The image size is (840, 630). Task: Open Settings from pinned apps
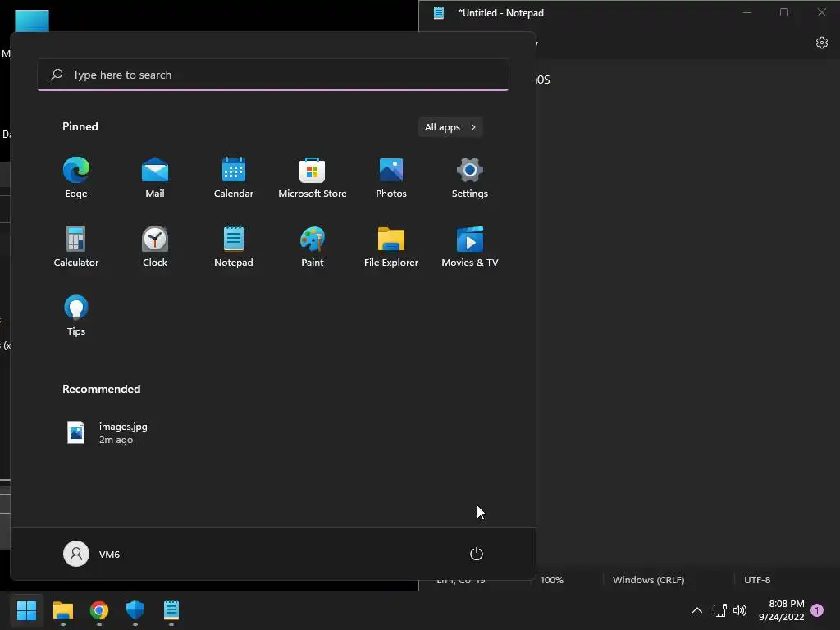(470, 178)
